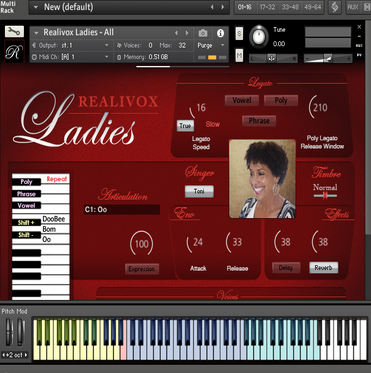Click the Attack knob showing 24

pyautogui.click(x=196, y=243)
